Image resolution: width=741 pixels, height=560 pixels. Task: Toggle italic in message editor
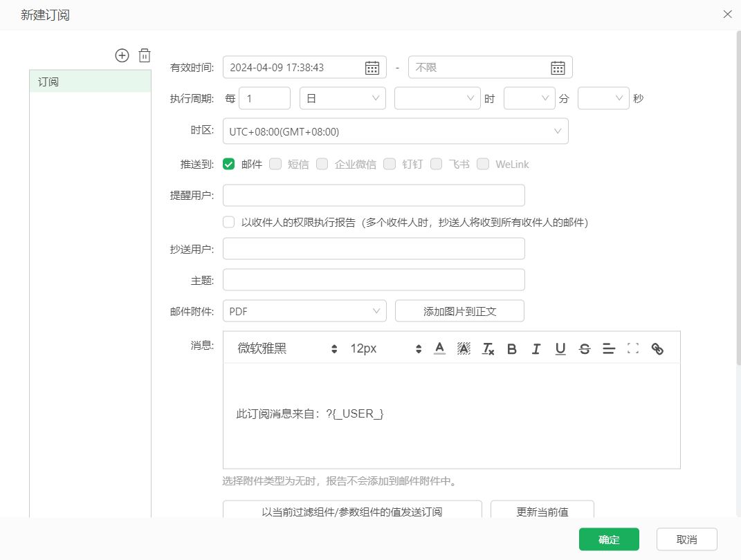click(x=536, y=348)
